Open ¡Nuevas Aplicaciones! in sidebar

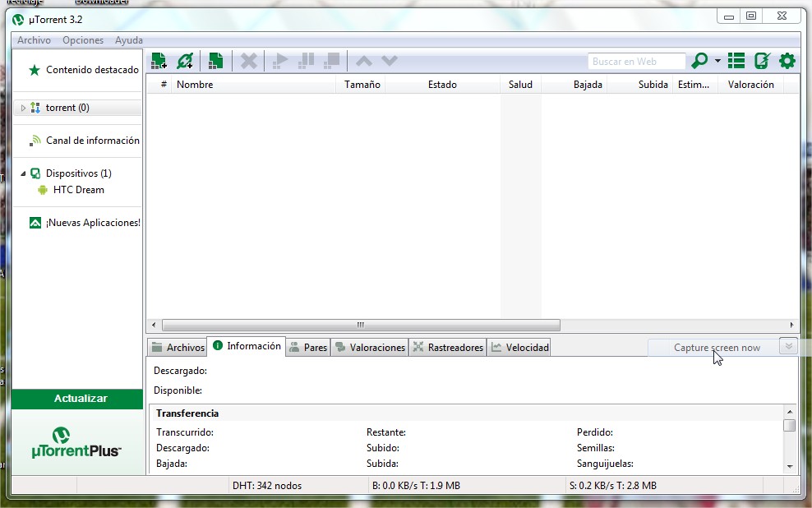pos(93,223)
